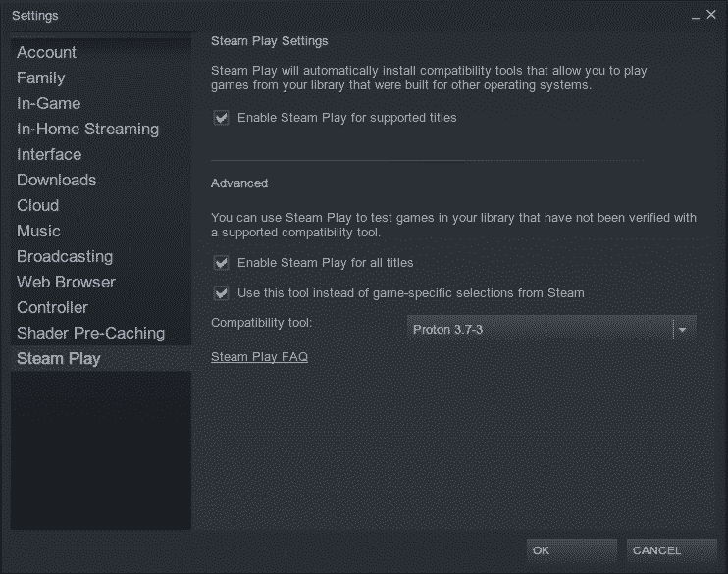Screen dimensions: 728x574
Task: Enable Steam Play for supported titles checkbox
Action: (x=222, y=118)
